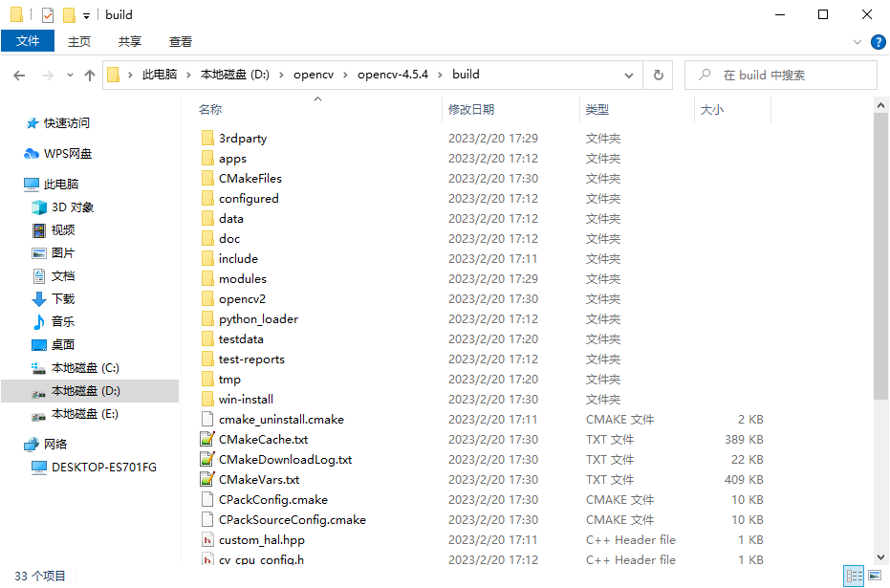This screenshot has height=588, width=890.
Task: Select the CPackSourceConfig.cmake file name
Action: [293, 520]
